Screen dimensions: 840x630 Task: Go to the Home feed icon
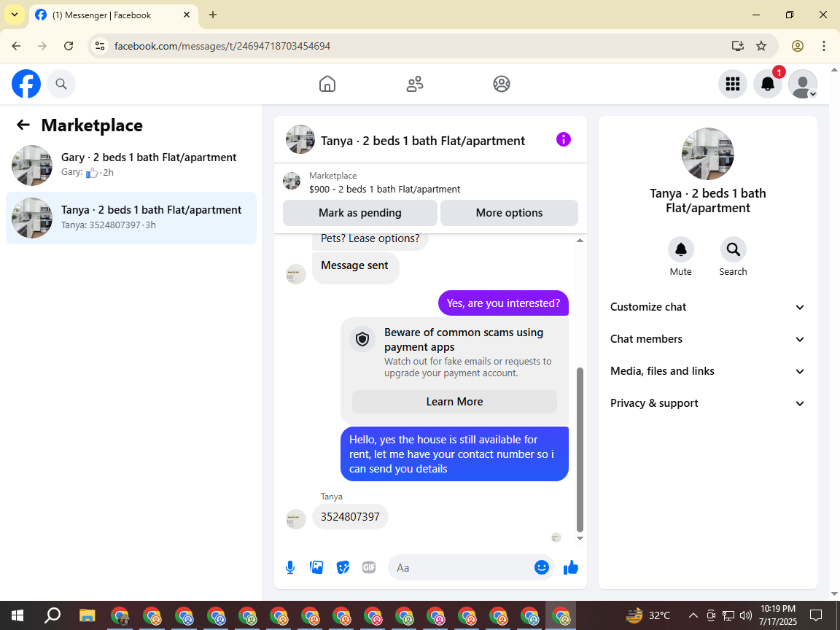(327, 84)
